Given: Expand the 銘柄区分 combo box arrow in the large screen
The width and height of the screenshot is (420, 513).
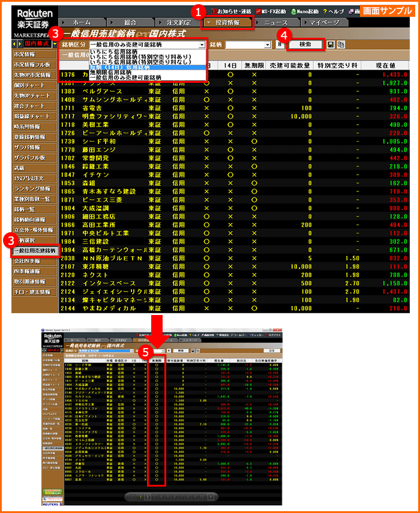Looking at the screenshot, I should point(202,45).
